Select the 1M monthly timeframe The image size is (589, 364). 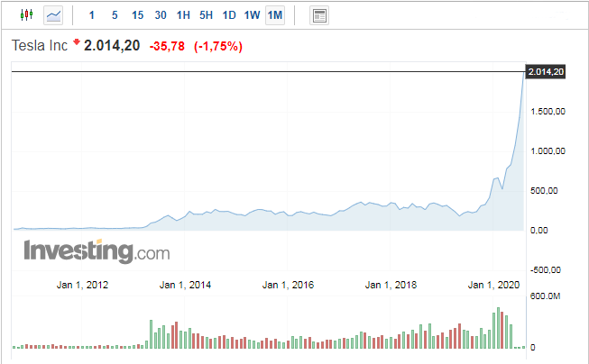275,15
